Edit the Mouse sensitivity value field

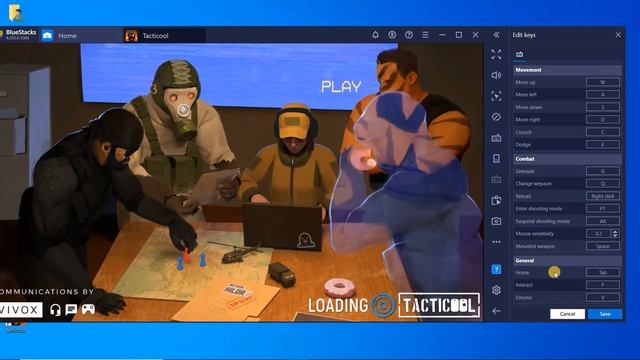tap(598, 233)
